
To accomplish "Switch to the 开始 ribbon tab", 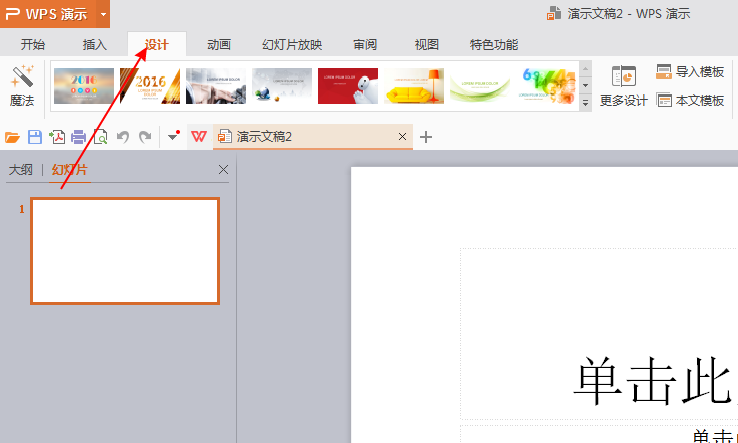I will tap(33, 45).
